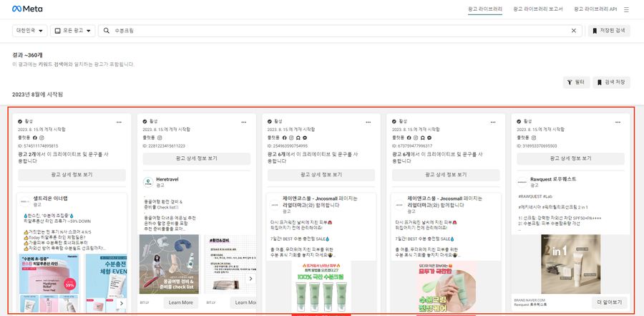Click heading 2023년 8월에 시작됨
The width and height of the screenshot is (644, 316).
point(38,94)
